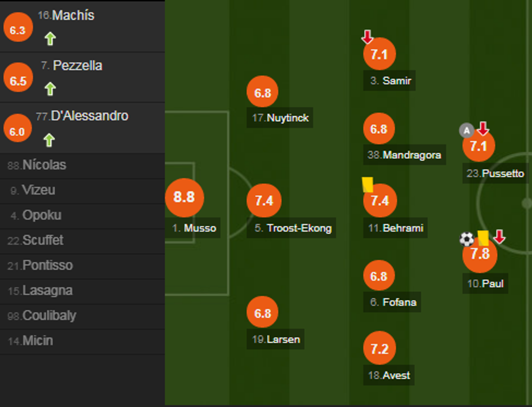Select Nícolas from the bench list
The image size is (532, 407).
tap(45, 165)
